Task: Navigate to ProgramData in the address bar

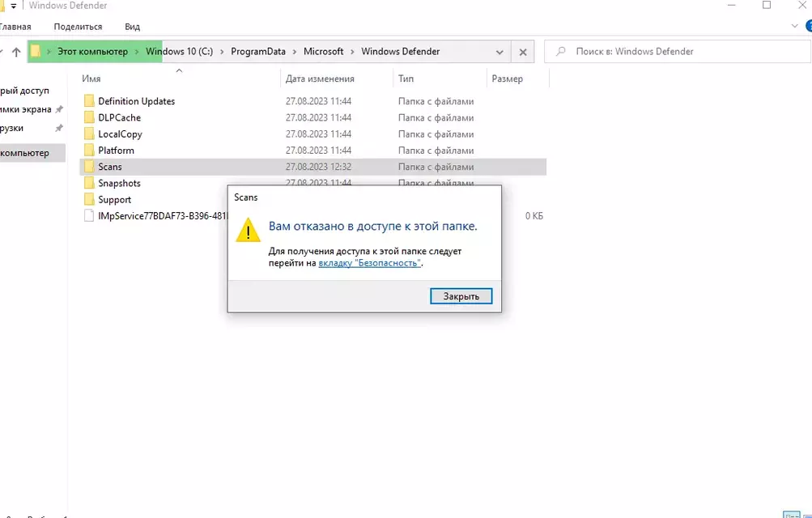Action: point(258,51)
